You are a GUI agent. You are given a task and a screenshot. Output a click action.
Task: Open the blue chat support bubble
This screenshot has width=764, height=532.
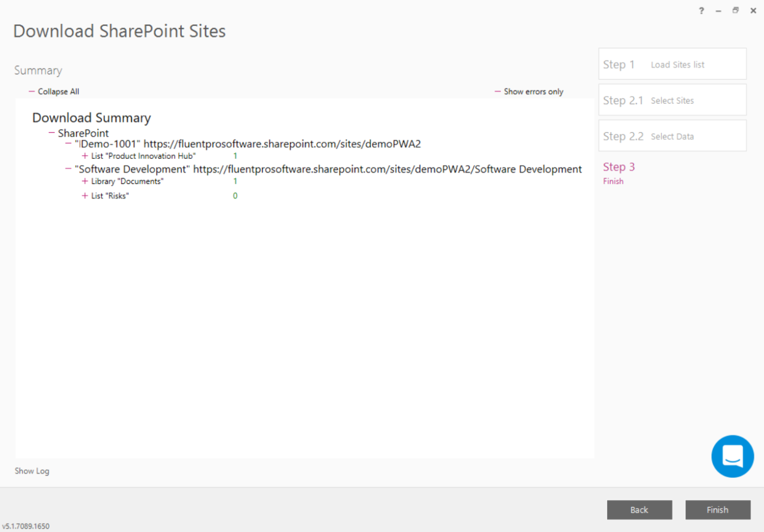tap(732, 456)
